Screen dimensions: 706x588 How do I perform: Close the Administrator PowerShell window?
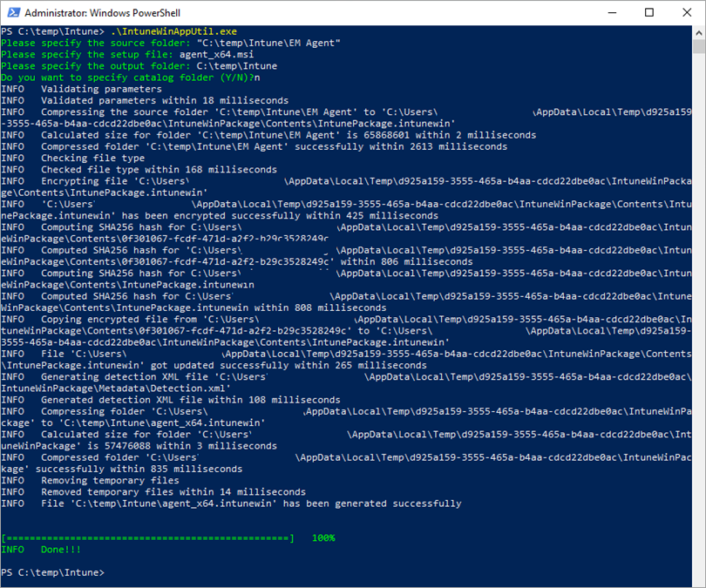tap(687, 14)
